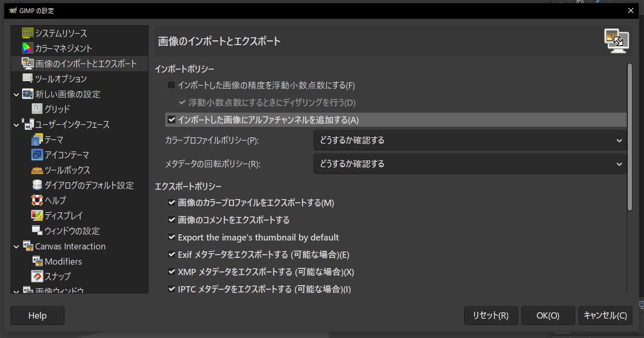Enable インポートした画像の精度を浮動小数点数にする checkbox

[x=171, y=85]
